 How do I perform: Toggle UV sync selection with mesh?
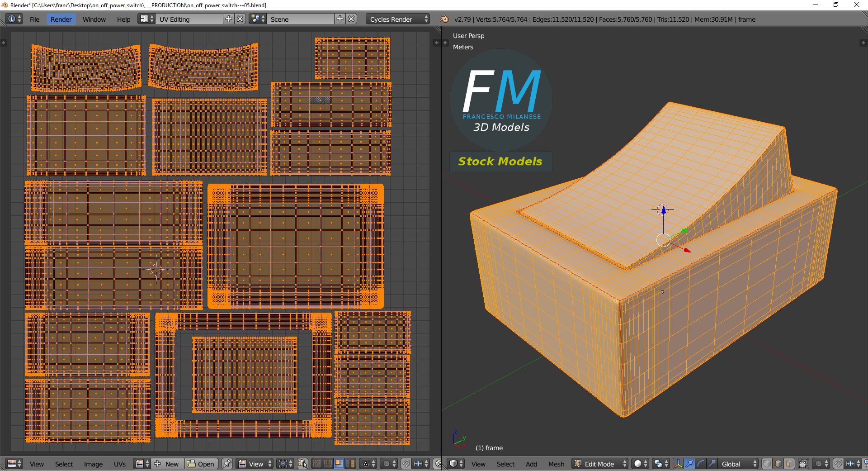tap(303, 464)
